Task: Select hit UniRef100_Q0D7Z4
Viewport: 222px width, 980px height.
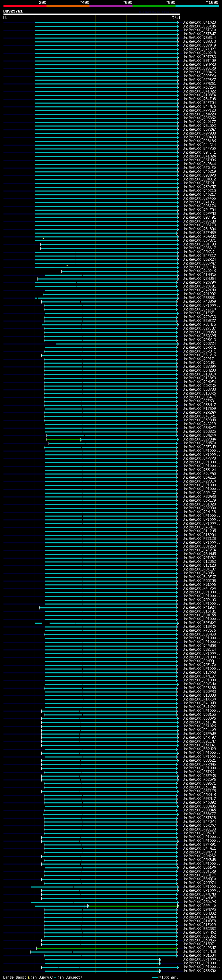Action: [x=199, y=343]
